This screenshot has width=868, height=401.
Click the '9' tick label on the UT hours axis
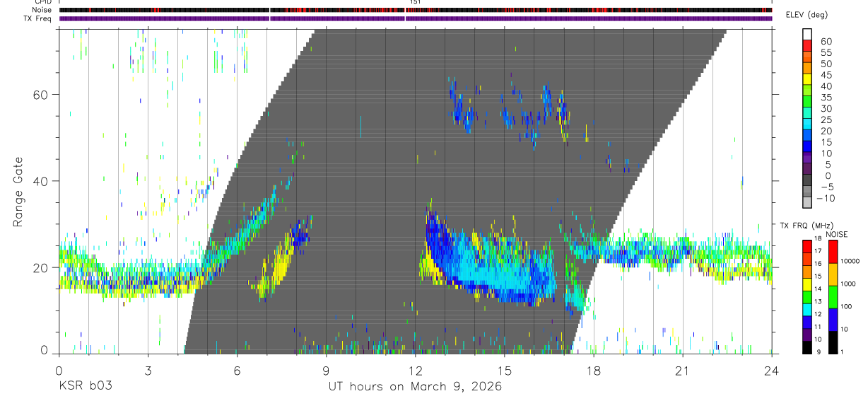pyautogui.click(x=326, y=370)
